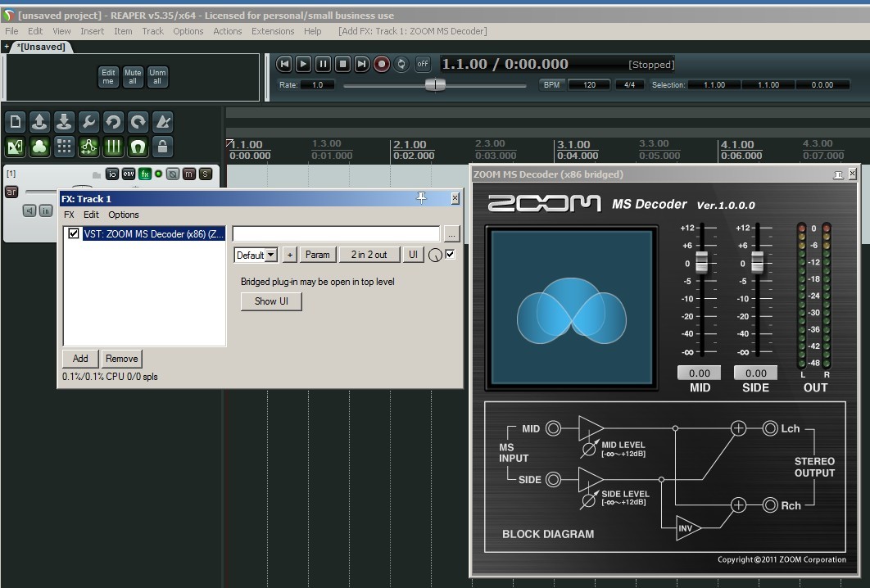
Task: Open the Extensions menu
Action: (273, 31)
